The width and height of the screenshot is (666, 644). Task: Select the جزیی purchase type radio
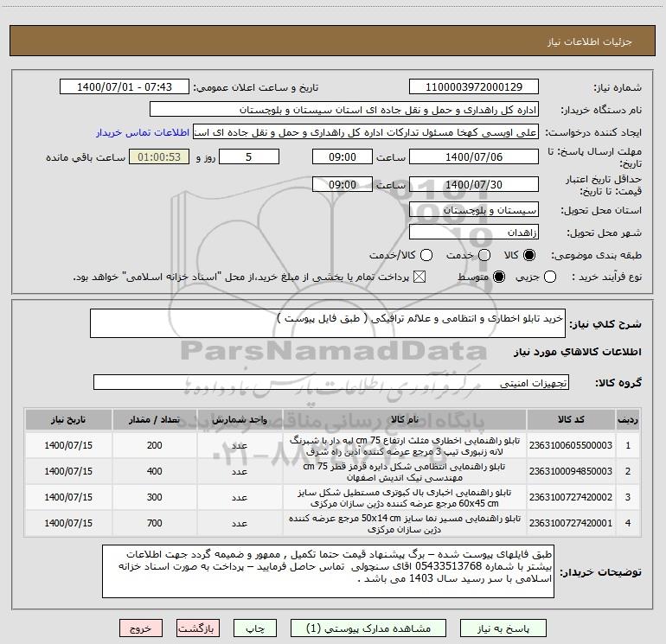pyautogui.click(x=550, y=277)
